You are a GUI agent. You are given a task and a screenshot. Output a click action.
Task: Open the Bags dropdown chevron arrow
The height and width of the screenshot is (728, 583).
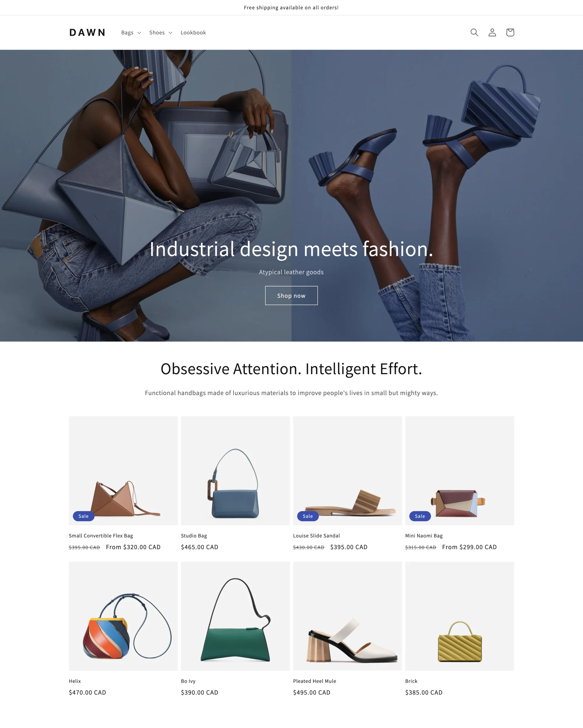138,32
